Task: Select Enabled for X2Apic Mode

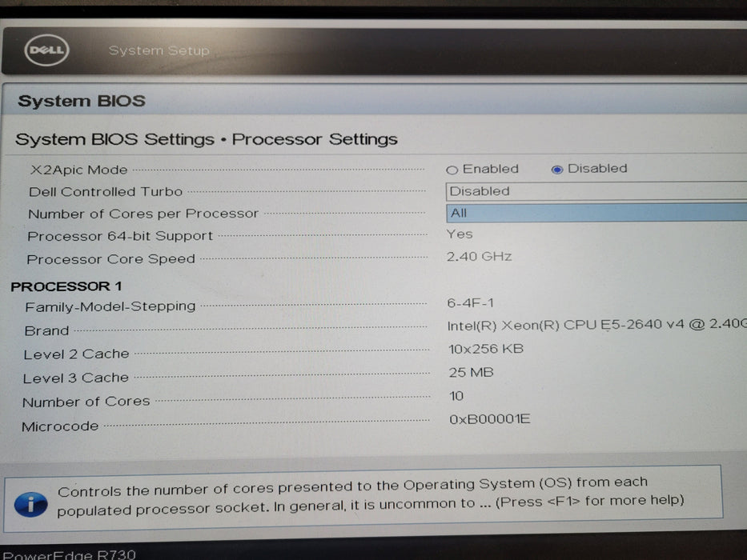Action: point(452,170)
